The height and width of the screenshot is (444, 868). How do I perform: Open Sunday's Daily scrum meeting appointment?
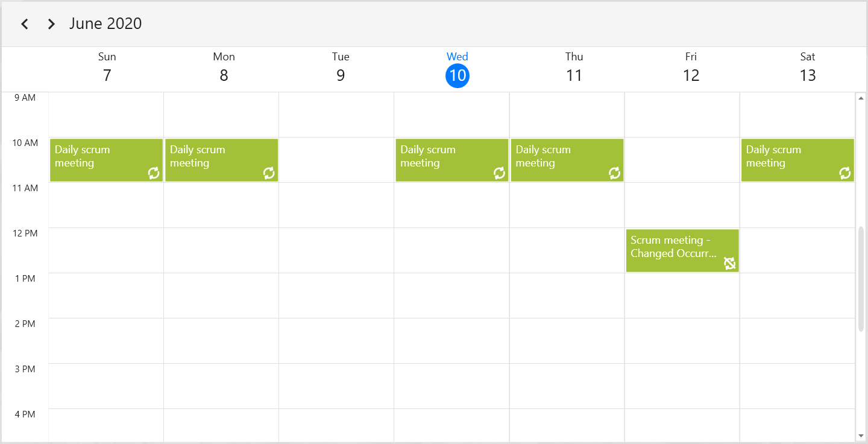(96, 158)
